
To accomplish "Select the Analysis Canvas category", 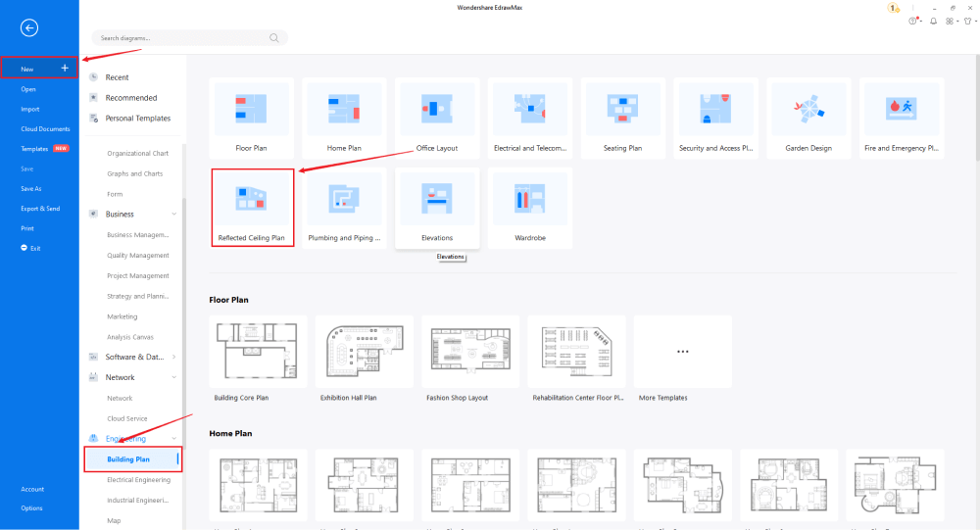I will pyautogui.click(x=130, y=337).
